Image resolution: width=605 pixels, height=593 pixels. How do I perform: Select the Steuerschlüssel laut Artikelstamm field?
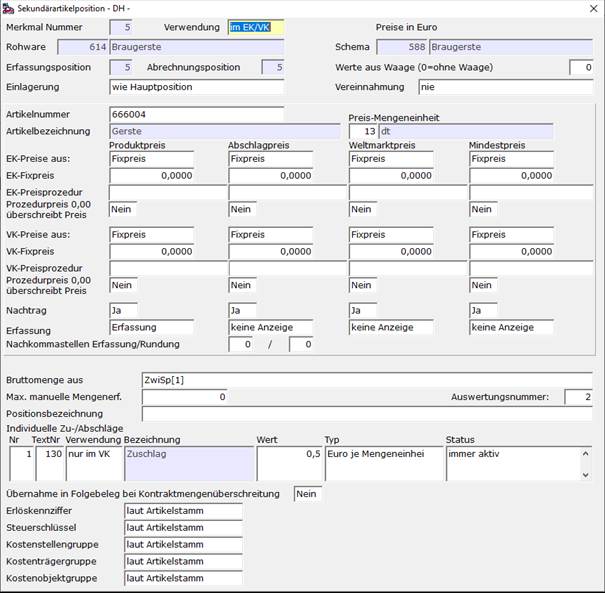[x=183, y=527]
